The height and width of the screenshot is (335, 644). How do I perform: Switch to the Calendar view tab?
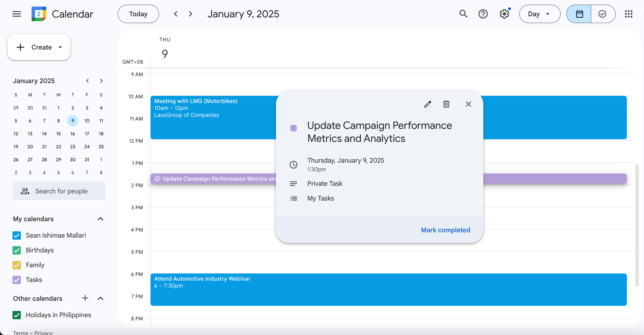pyautogui.click(x=579, y=14)
